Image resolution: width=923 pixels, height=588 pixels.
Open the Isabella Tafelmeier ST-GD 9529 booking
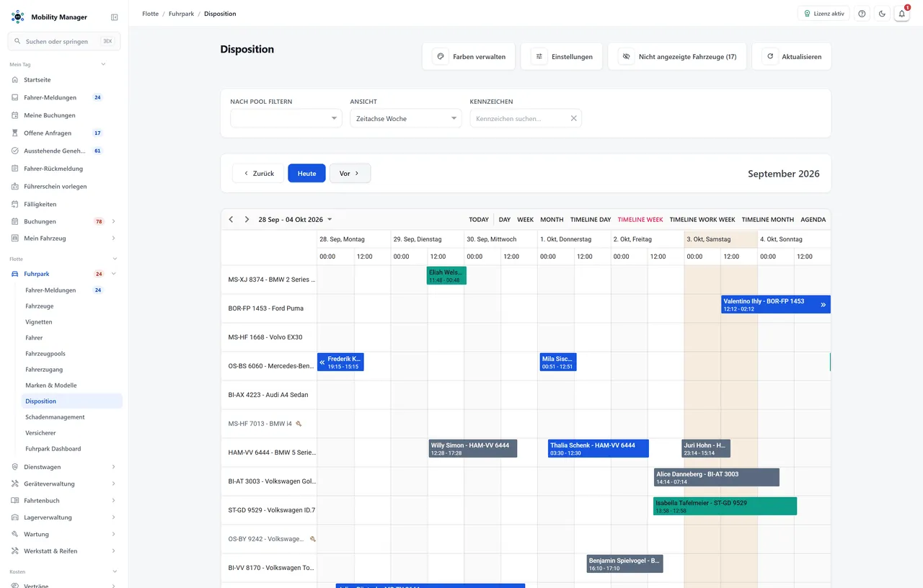(725, 506)
